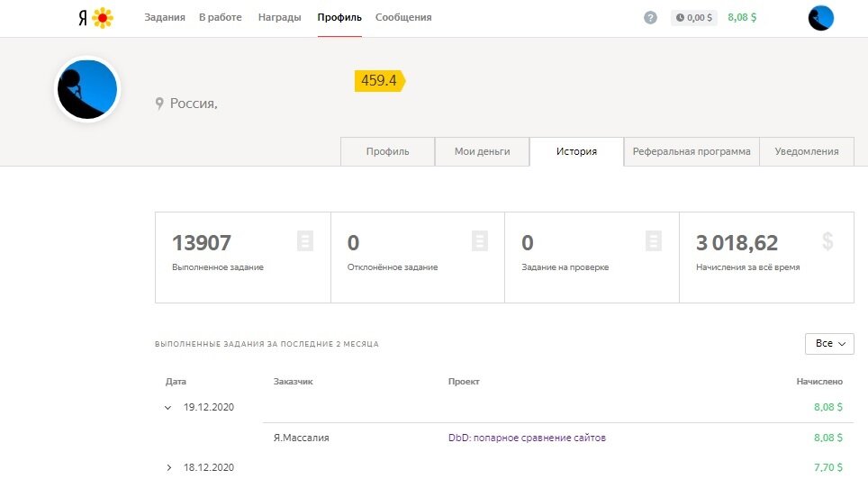Open the Реферальная программа tab
Viewport: 868px width, 479px height.
692,152
